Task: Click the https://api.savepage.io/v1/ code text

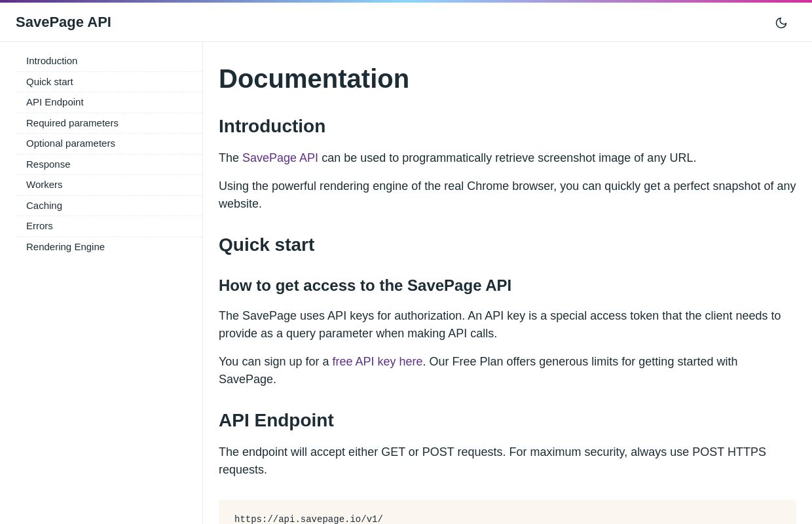Action: 308,519
